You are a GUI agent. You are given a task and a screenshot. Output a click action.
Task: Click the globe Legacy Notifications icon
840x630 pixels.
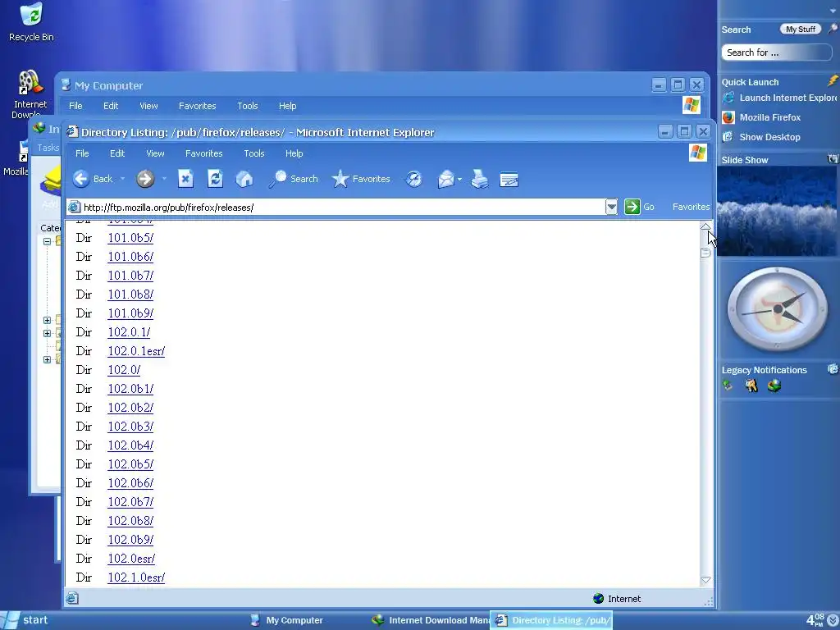pos(774,386)
